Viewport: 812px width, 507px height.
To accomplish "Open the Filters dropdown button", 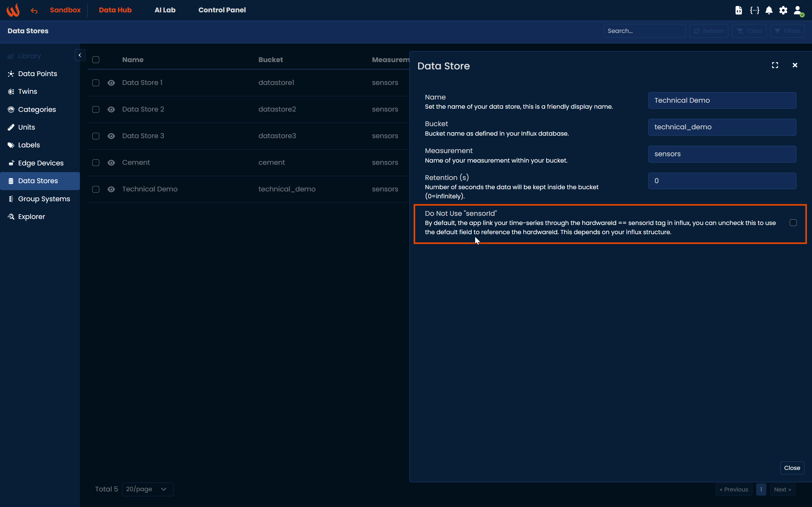I will click(x=787, y=31).
